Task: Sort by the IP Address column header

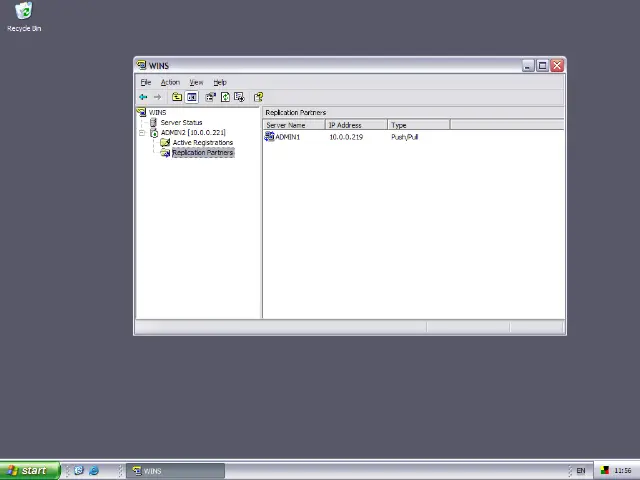Action: [x=356, y=125]
